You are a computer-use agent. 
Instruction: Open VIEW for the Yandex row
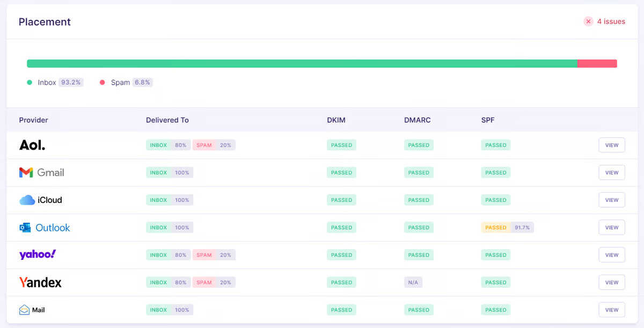pyautogui.click(x=612, y=282)
